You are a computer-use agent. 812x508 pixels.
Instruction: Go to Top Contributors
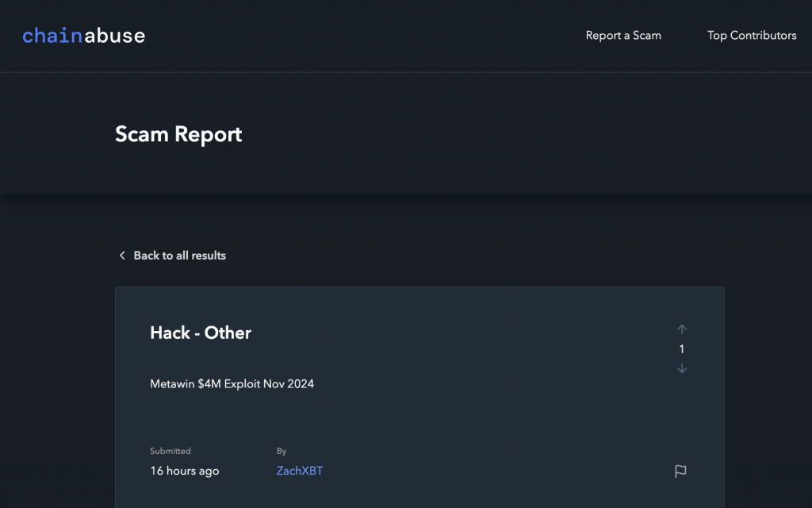(752, 36)
